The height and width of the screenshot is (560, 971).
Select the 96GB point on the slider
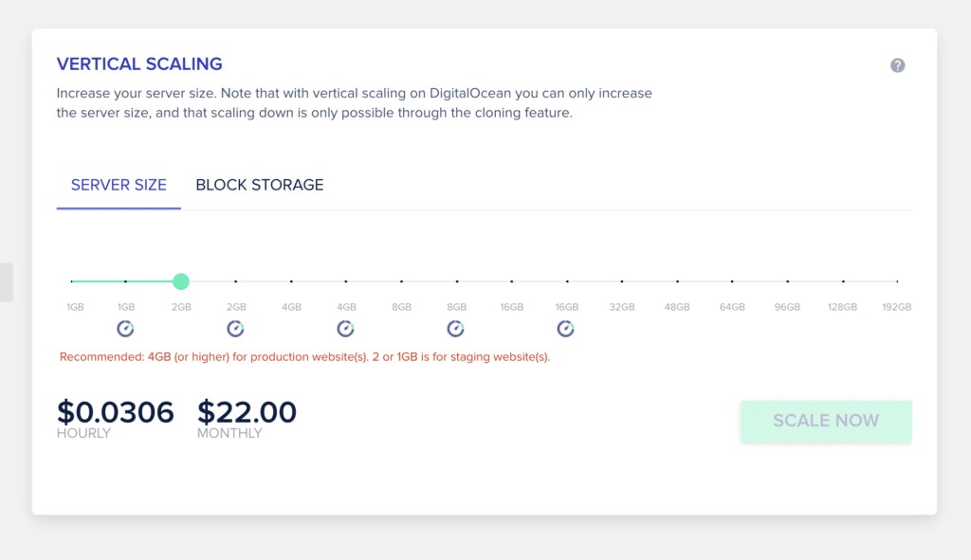pos(787,281)
